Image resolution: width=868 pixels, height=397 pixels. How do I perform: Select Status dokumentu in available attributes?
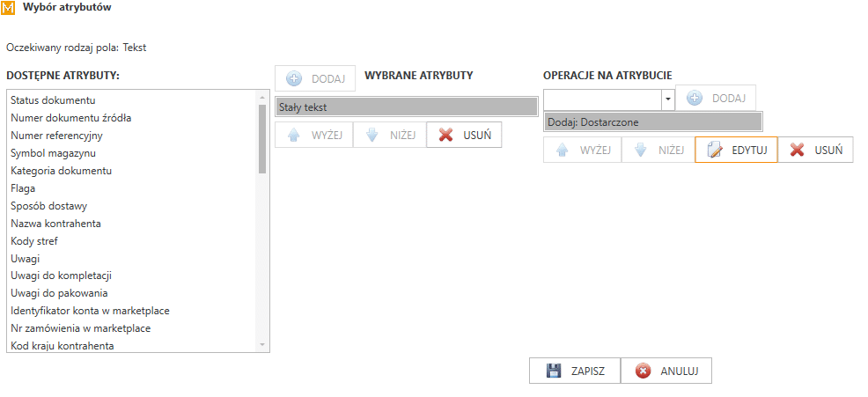(x=133, y=100)
